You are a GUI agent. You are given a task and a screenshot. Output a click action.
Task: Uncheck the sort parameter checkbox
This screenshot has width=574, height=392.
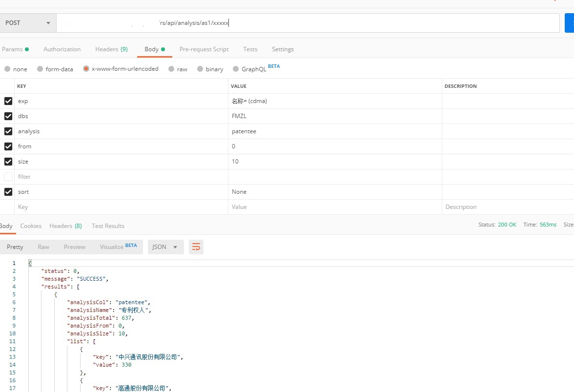pos(8,192)
